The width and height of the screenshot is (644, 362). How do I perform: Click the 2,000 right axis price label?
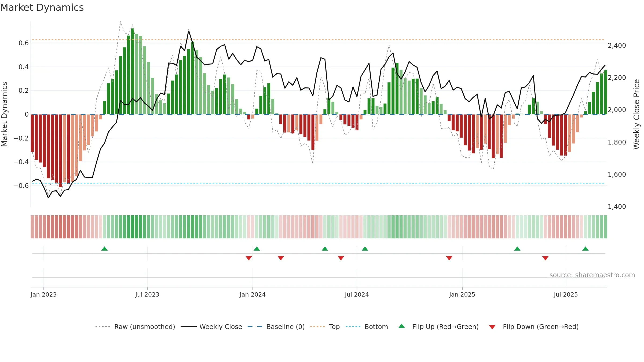coord(617,110)
